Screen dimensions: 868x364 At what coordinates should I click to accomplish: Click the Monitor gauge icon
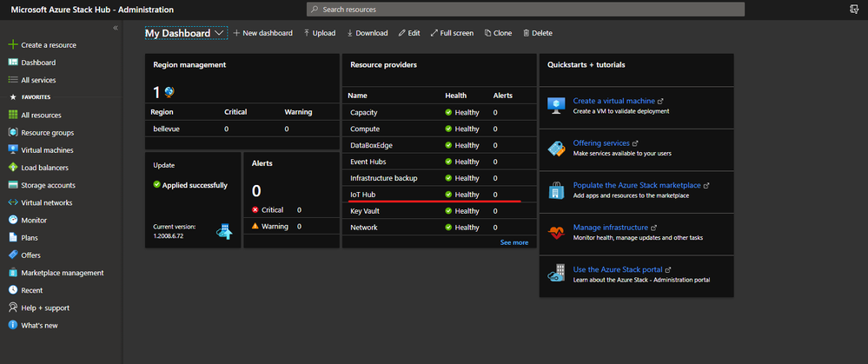pos(13,220)
